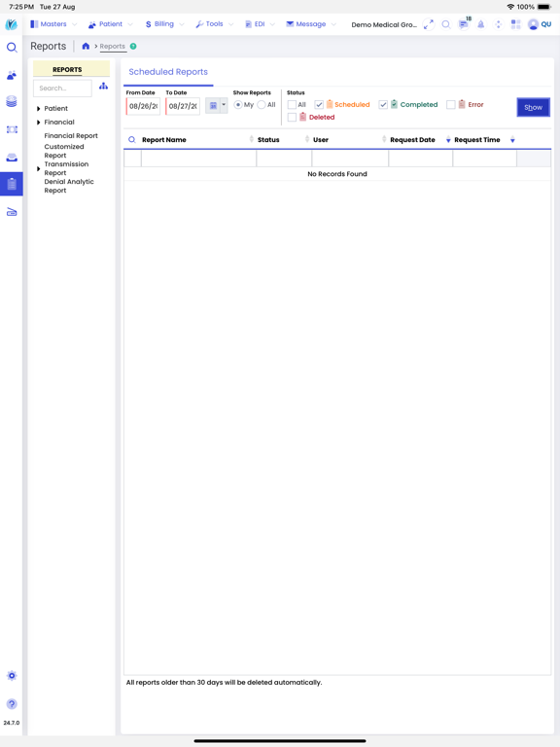Viewport: 560px width, 747px height.
Task: Check the Deleted status checkbox
Action: coord(292,117)
